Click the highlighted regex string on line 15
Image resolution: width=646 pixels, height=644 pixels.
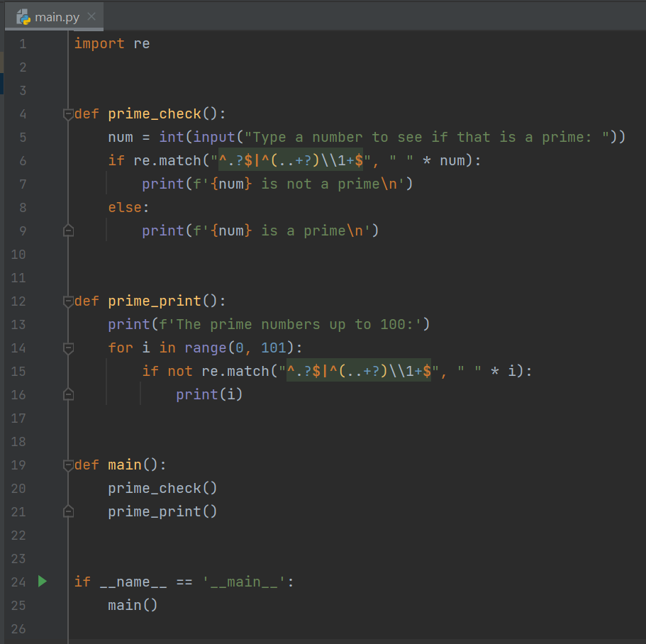tap(359, 371)
